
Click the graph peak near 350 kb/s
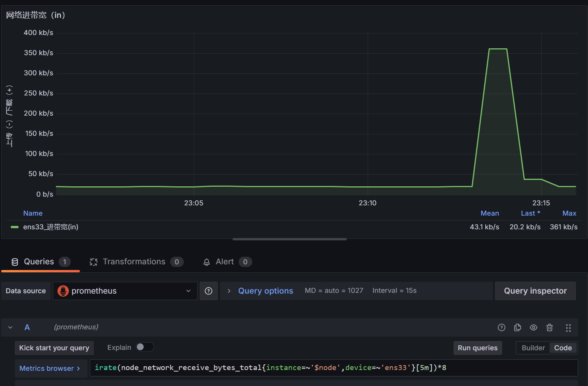[x=498, y=49]
